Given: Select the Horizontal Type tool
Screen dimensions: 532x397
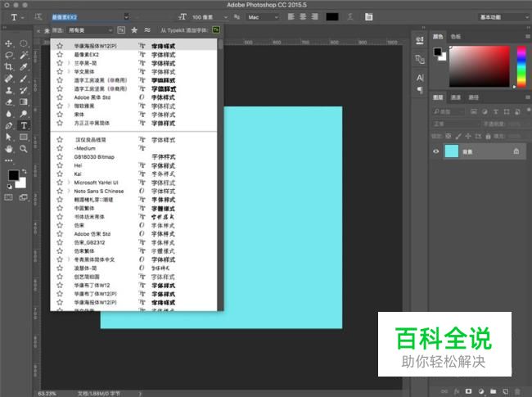Looking at the screenshot, I should pyautogui.click(x=24, y=125).
